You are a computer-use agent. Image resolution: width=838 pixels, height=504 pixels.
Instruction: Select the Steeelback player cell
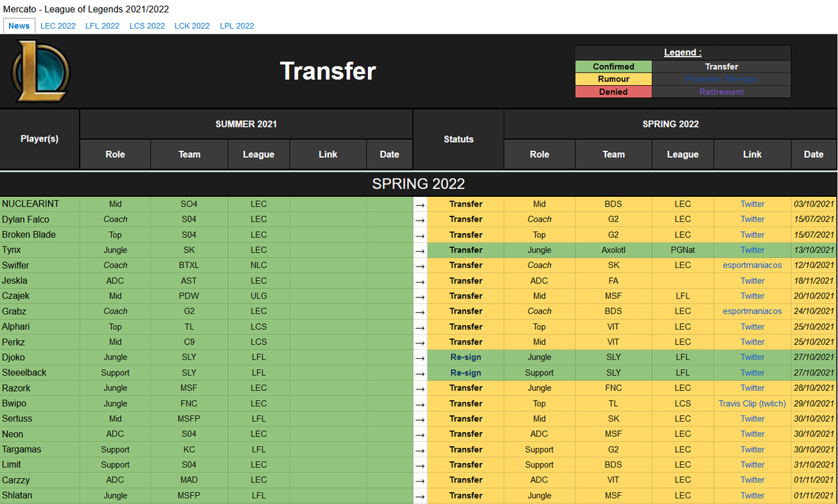tap(40, 373)
